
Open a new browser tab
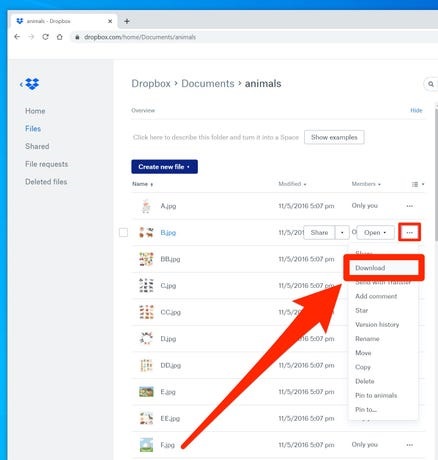coord(127,21)
